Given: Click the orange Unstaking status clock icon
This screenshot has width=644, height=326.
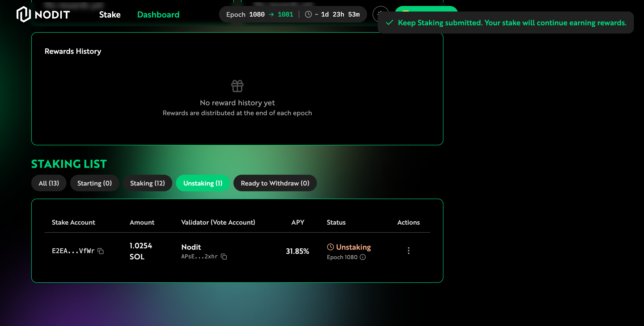Looking at the screenshot, I should pyautogui.click(x=330, y=247).
